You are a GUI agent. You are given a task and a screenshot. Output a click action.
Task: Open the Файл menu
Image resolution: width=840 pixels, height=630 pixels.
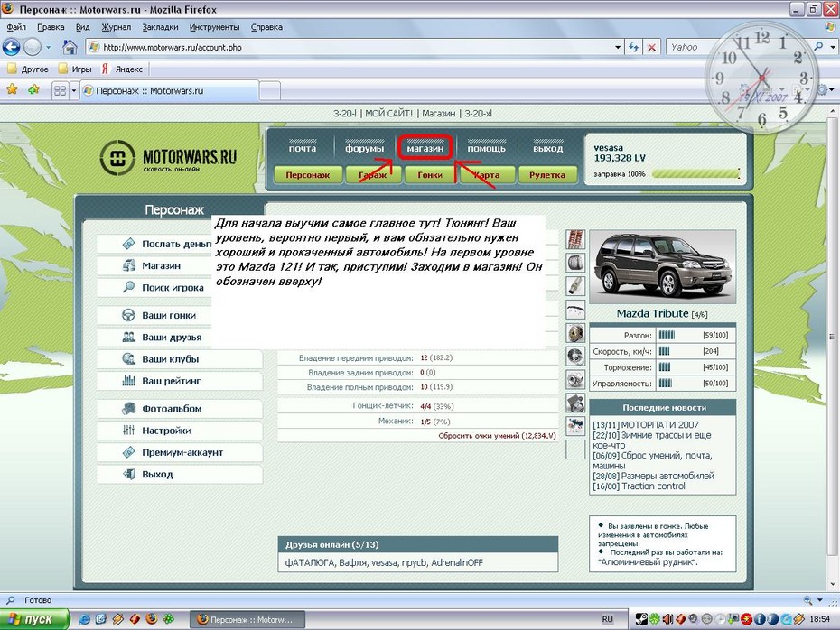(16, 27)
